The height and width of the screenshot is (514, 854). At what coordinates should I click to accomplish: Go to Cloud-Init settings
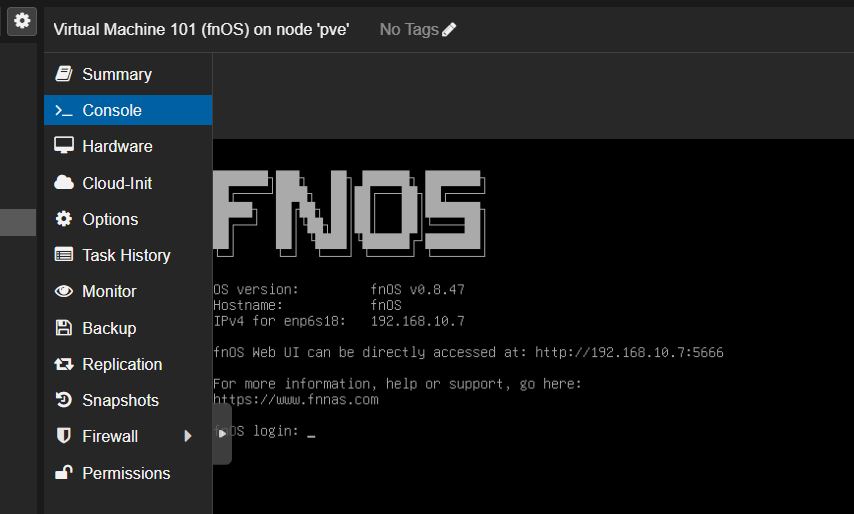pos(128,183)
